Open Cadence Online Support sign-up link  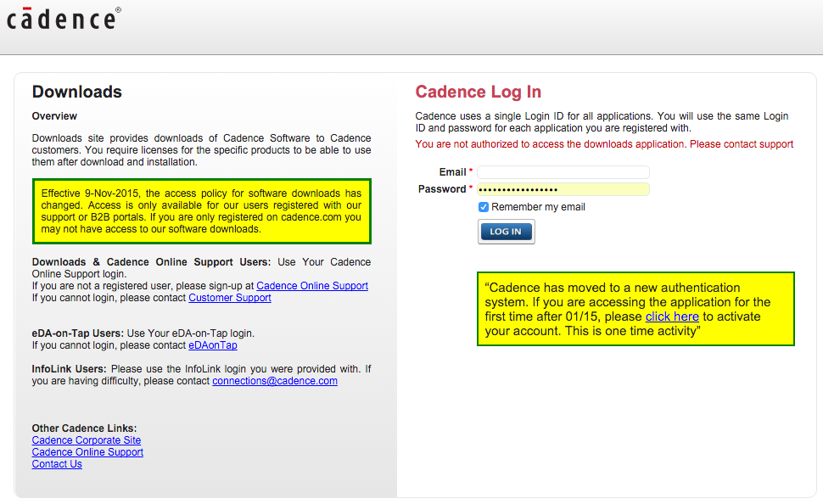[x=312, y=286]
